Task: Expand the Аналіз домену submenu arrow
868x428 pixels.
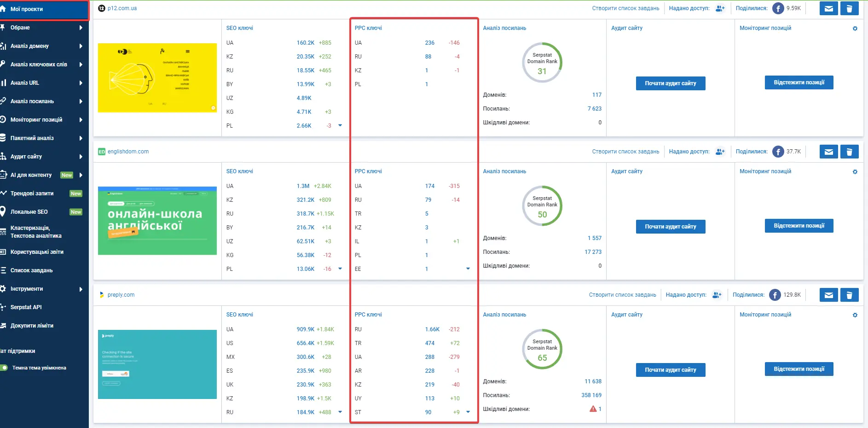Action: [x=81, y=46]
